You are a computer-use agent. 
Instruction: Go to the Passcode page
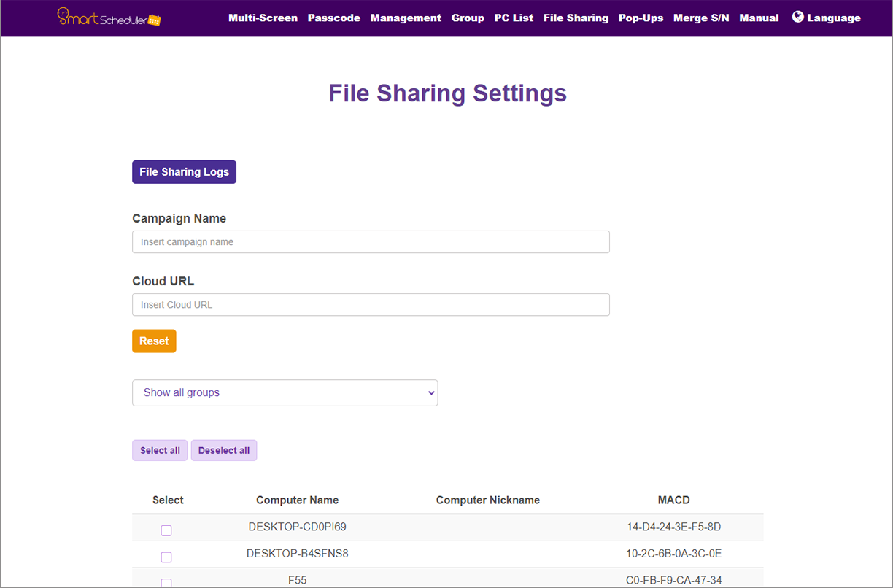(x=333, y=18)
